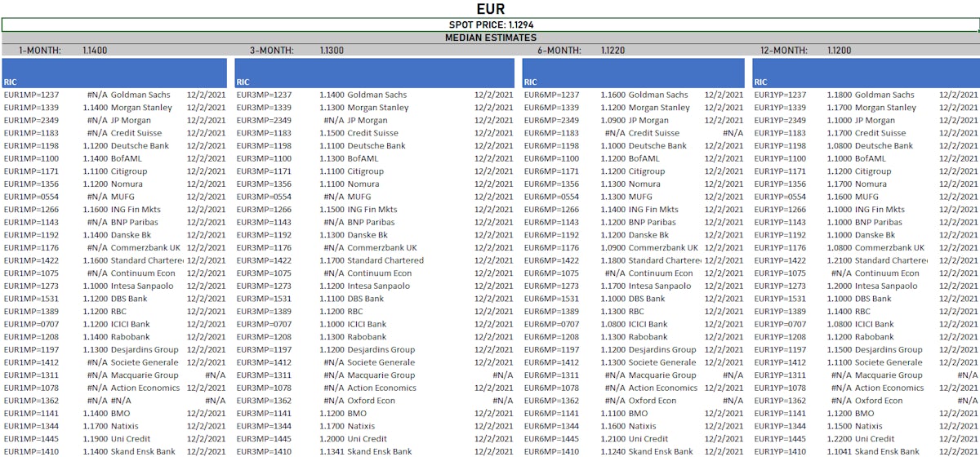Click the SPOT PRICE: 1.1294 cell
This screenshot has width=980, height=457.
point(490,25)
